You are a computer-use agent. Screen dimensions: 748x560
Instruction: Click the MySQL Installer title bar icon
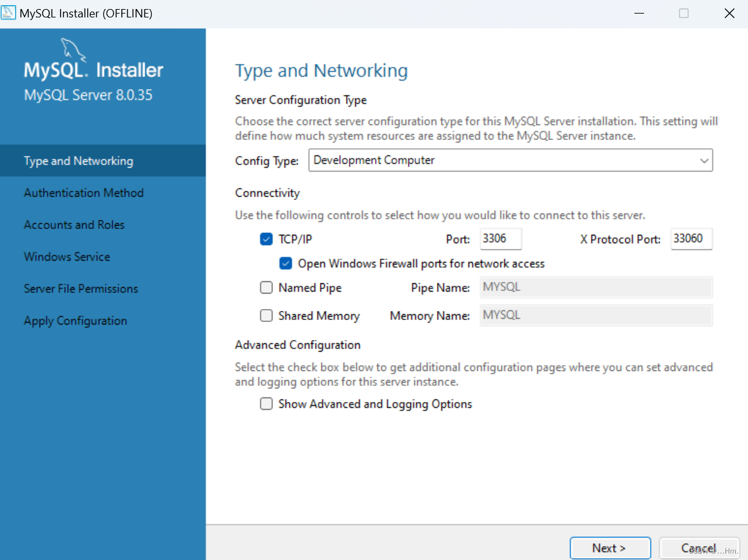(x=9, y=12)
